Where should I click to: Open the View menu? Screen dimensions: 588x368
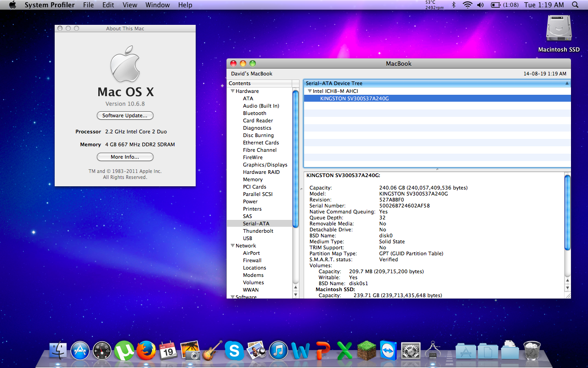130,5
